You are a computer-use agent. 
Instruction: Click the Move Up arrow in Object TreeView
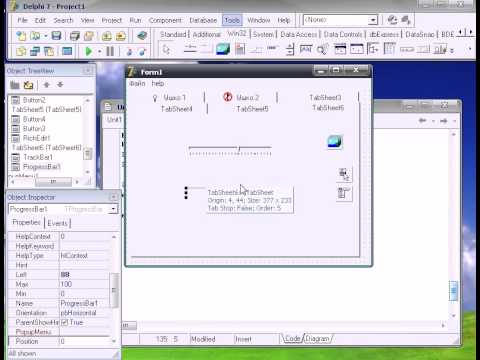coord(47,85)
